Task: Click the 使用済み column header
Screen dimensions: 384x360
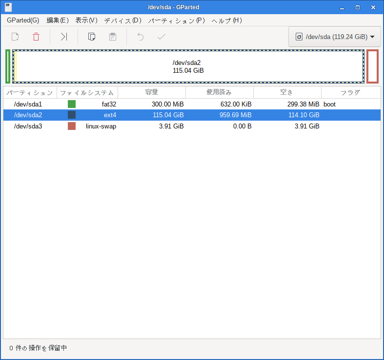Action: pos(219,92)
